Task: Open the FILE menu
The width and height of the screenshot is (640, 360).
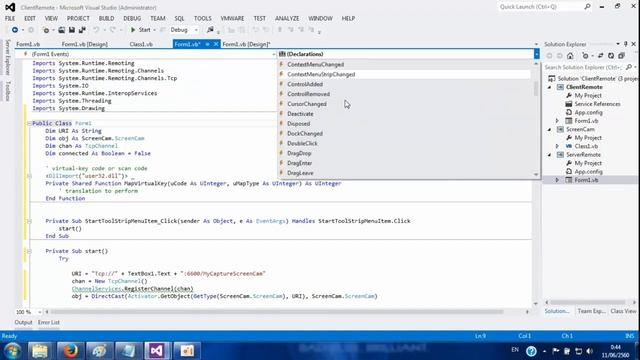Action: pos(10,18)
